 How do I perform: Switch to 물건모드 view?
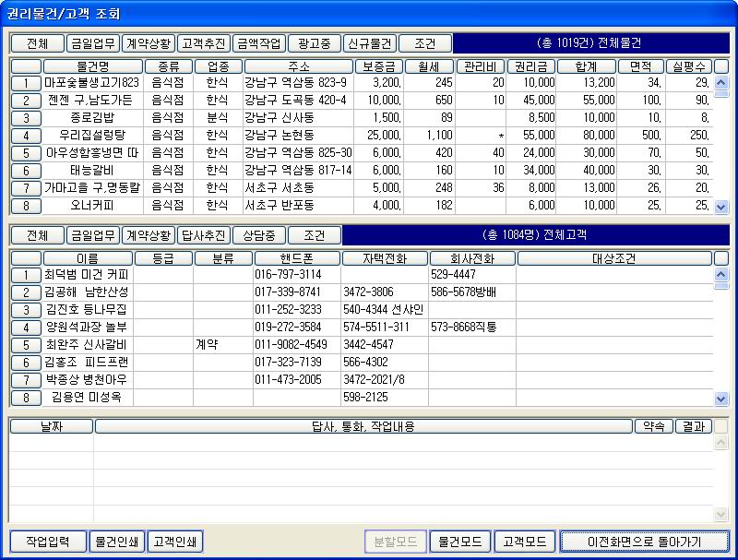pos(459,542)
